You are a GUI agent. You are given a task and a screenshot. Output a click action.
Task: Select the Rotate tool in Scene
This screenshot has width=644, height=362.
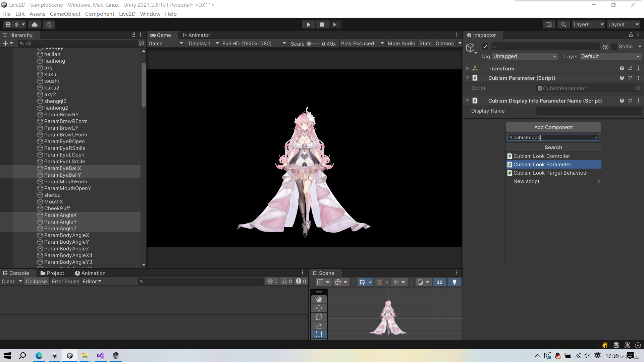tap(319, 317)
